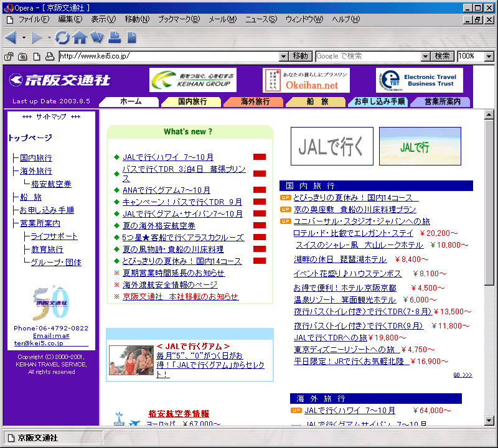
Task: Click the Forward arrow icon
Action: point(37,37)
